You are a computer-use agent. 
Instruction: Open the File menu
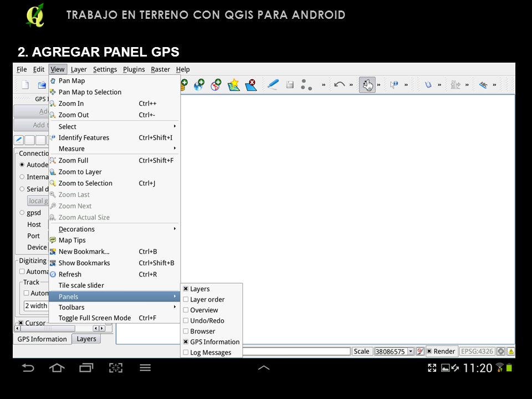22,69
